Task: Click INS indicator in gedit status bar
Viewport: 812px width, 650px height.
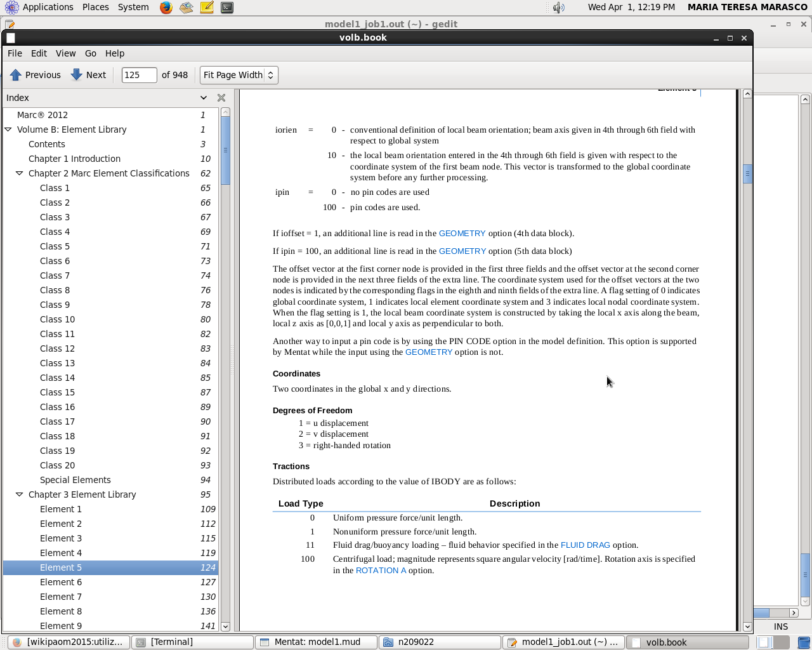Action: coord(781,627)
